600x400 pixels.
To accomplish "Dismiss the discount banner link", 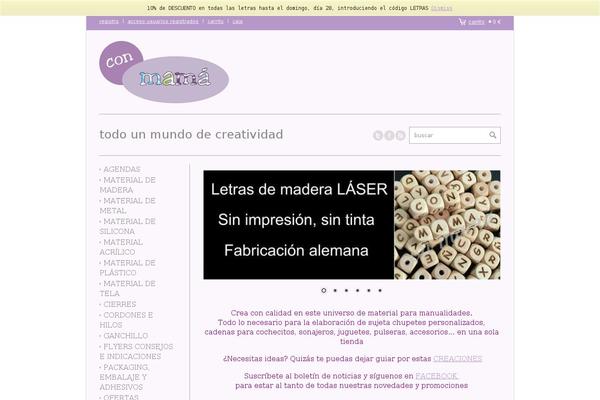I will point(442,8).
